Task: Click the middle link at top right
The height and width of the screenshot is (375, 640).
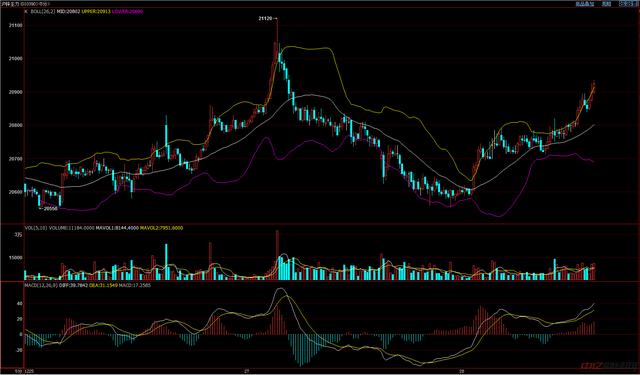Action: (607, 4)
